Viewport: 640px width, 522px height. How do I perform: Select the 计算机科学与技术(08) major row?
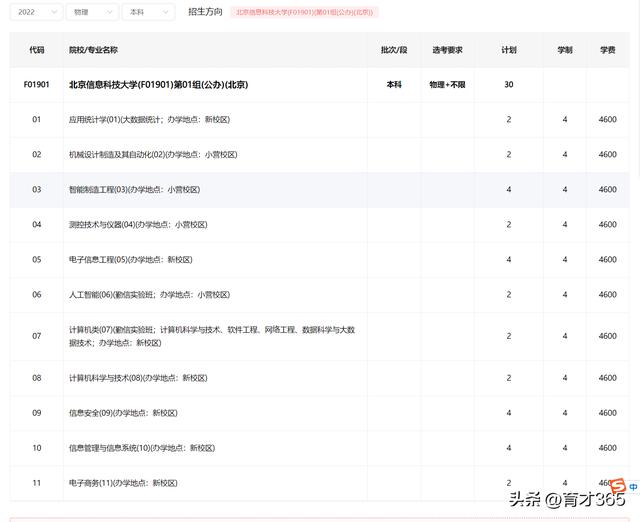coord(320,378)
